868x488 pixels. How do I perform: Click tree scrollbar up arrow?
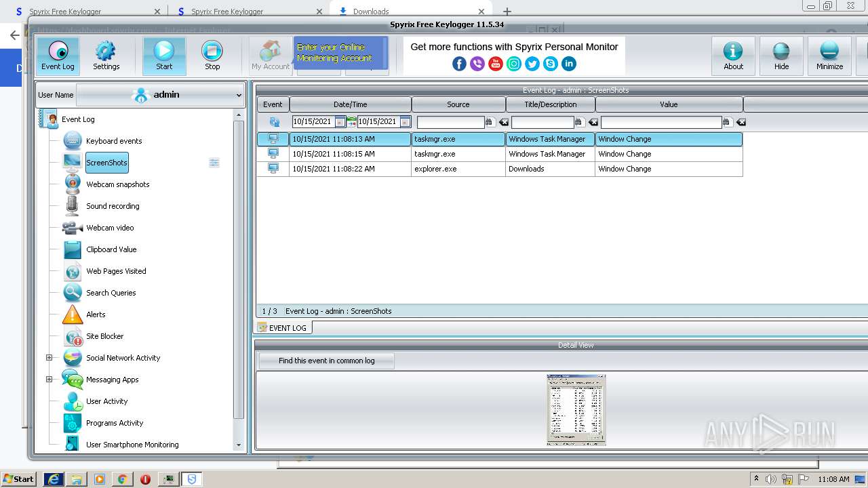point(239,116)
